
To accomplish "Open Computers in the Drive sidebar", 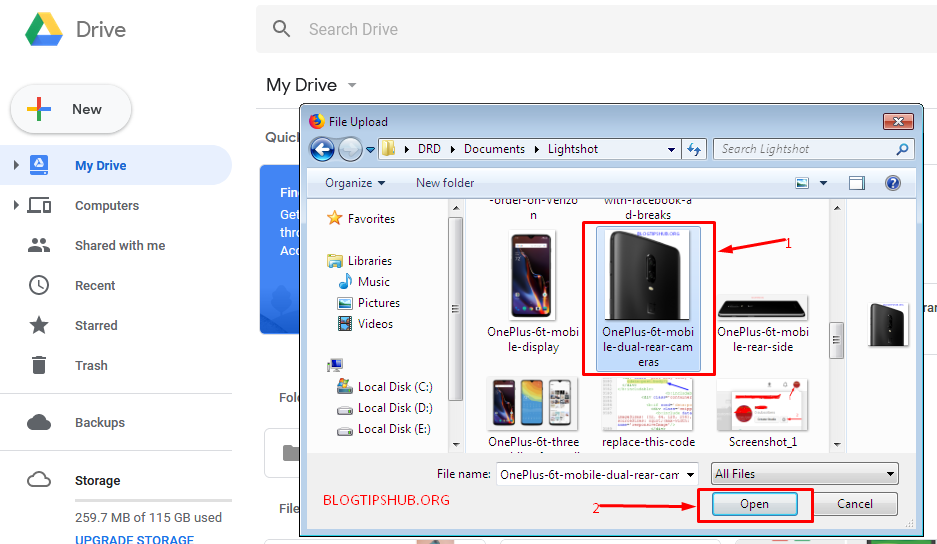I will point(107,206).
